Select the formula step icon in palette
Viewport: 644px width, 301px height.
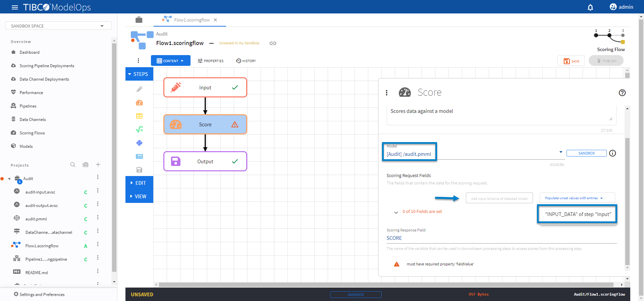point(139,130)
